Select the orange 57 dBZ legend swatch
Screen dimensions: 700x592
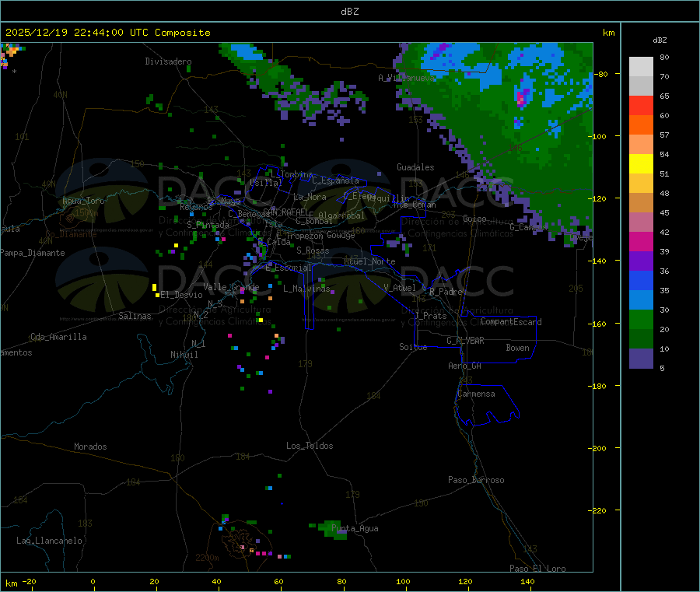click(641, 125)
